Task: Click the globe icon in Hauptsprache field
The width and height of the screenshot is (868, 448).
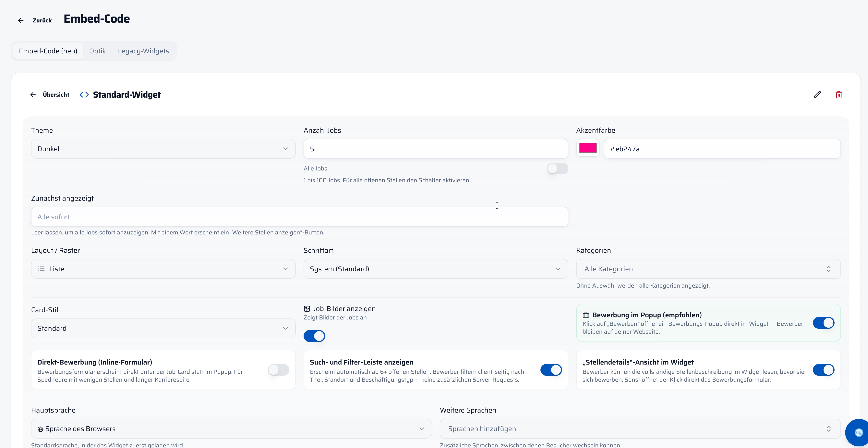Action: tap(40, 429)
